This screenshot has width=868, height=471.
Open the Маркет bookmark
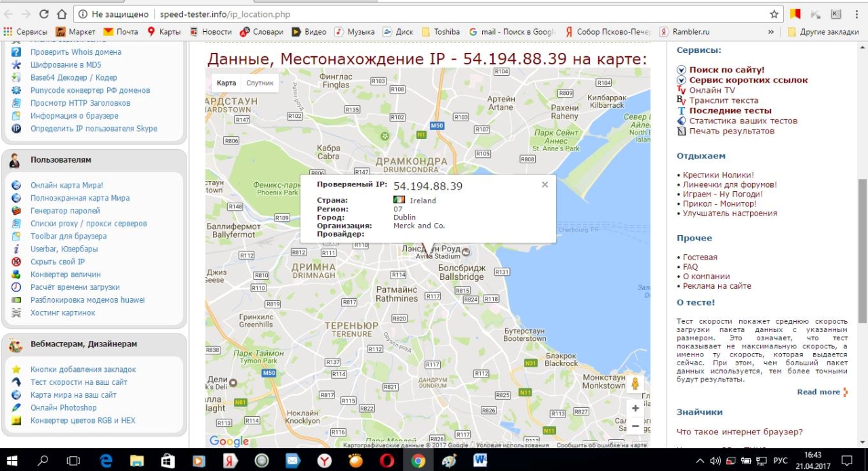click(x=75, y=32)
